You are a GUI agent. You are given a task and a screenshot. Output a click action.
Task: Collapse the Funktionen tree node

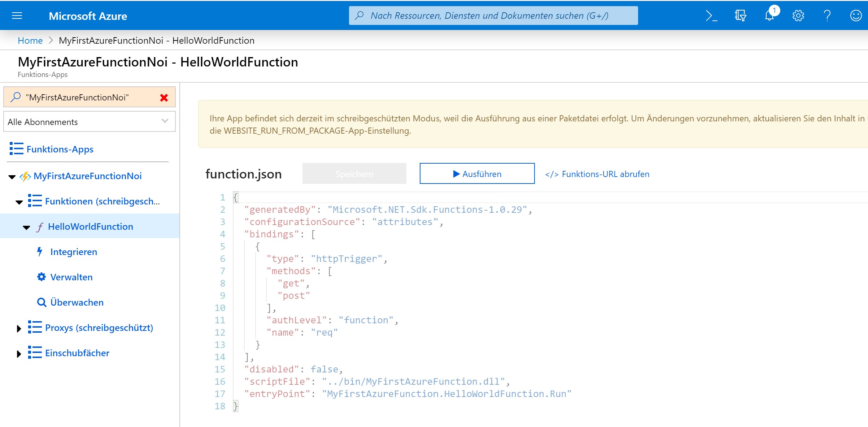[19, 202]
